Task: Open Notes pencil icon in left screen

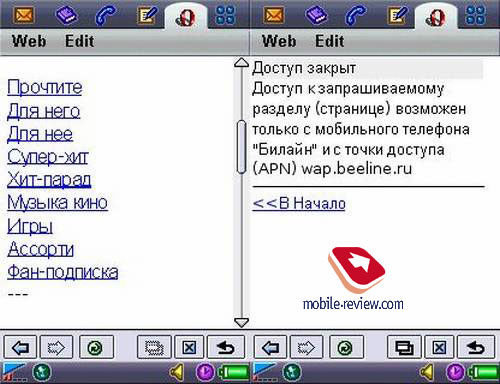Action: tap(148, 15)
